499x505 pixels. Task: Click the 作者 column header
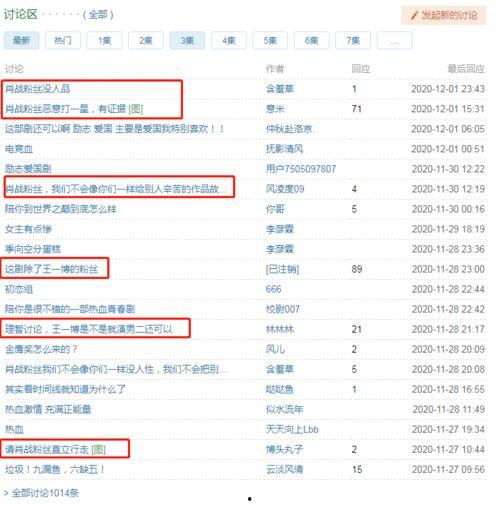[275, 69]
